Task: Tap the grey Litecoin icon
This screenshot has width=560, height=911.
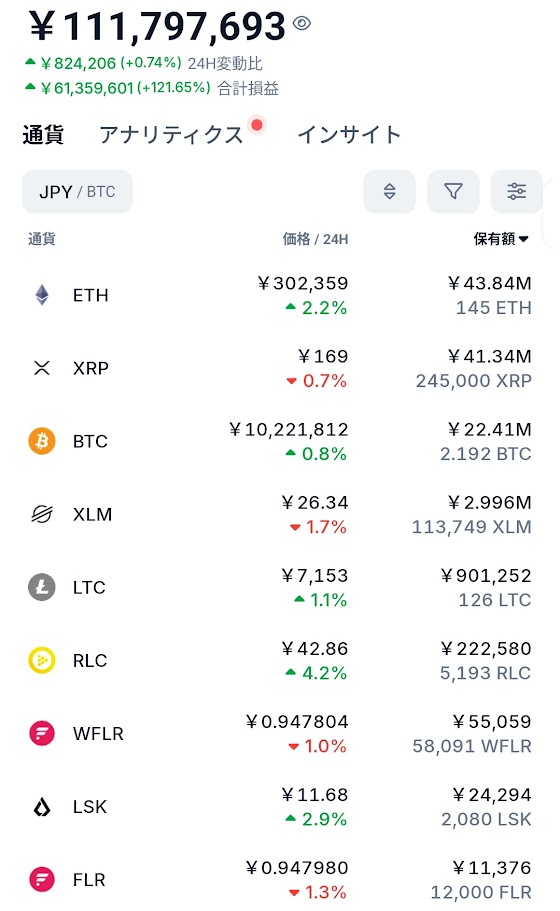Action: click(x=42, y=587)
